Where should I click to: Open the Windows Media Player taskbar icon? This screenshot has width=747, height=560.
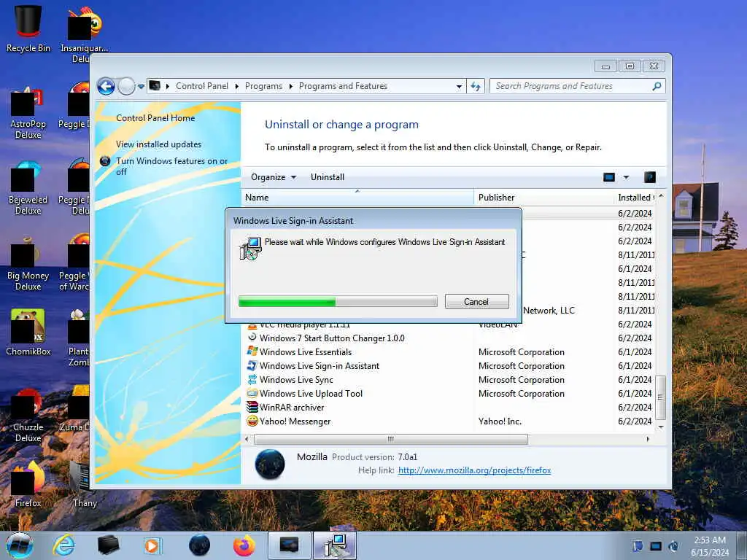152,545
